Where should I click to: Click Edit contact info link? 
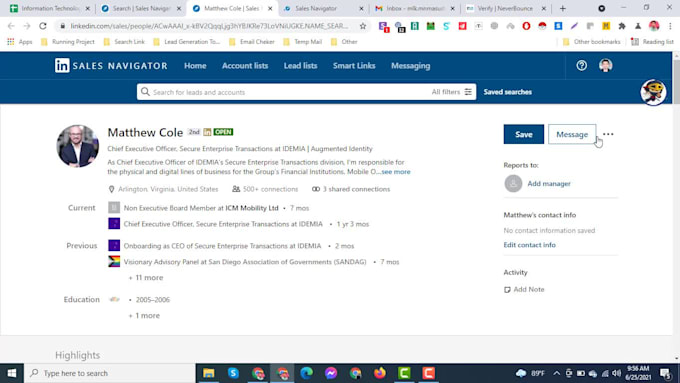point(530,245)
